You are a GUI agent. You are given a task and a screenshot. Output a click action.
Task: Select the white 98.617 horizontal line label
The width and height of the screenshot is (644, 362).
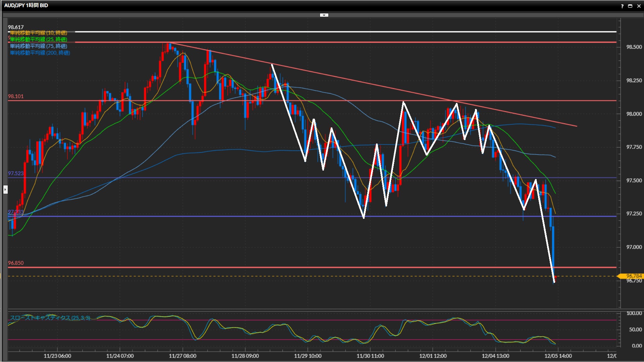point(16,27)
